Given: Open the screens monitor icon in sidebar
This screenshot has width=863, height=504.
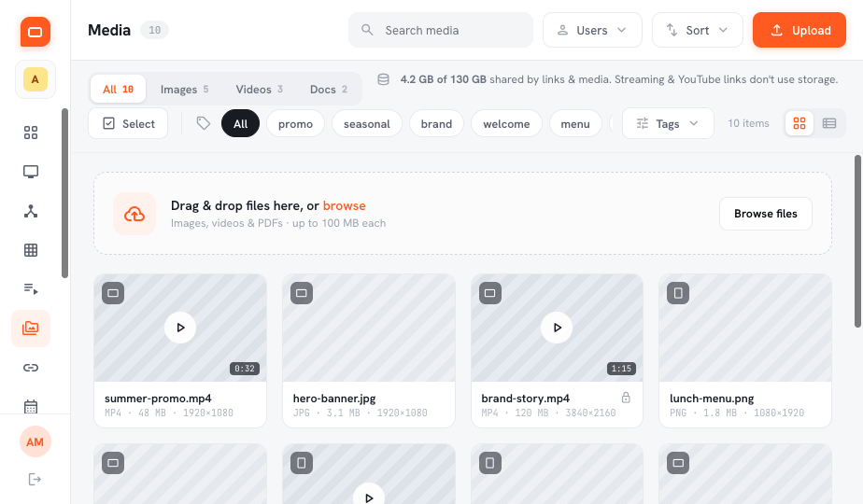Looking at the screenshot, I should tap(31, 172).
